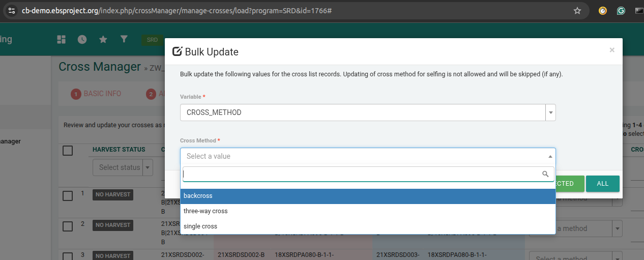This screenshot has height=260, width=644.
Task: Click the dashboard grid icon
Action: pos(62,39)
